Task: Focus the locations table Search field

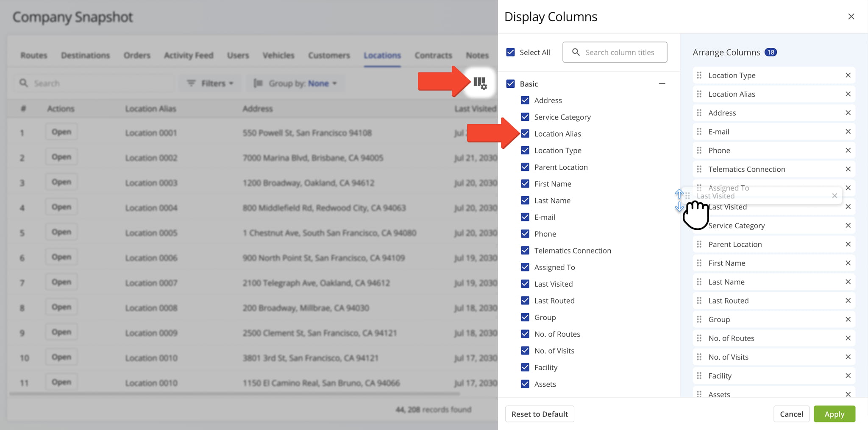Action: (94, 83)
